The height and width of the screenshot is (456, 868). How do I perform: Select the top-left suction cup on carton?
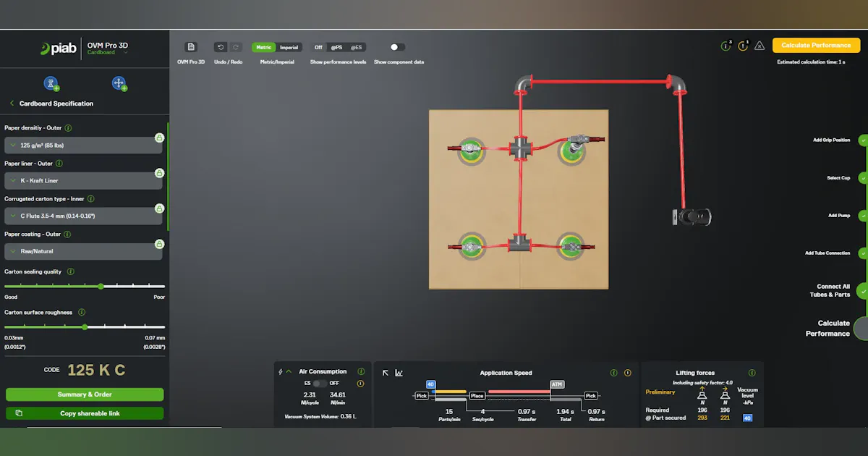(x=472, y=151)
